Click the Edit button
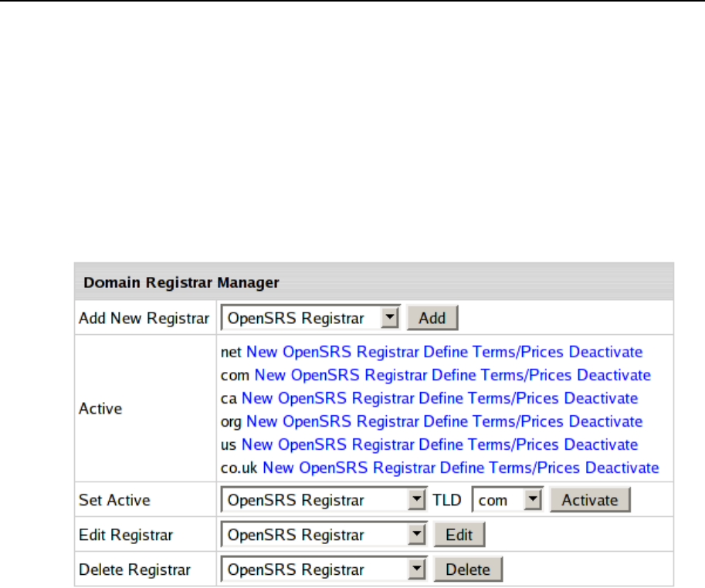 point(459,535)
